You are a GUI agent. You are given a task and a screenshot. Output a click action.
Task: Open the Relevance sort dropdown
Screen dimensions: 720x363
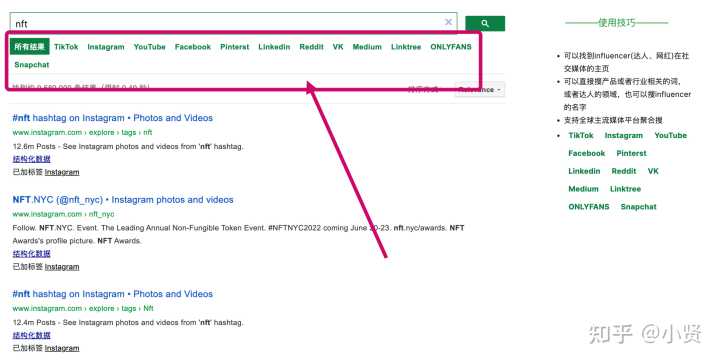480,89
